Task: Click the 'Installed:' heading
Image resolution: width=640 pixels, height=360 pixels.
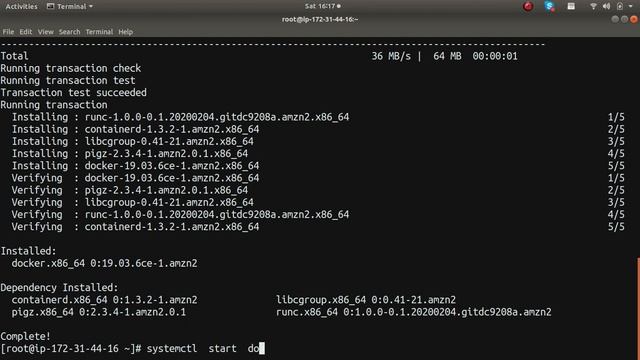Action: point(28,251)
